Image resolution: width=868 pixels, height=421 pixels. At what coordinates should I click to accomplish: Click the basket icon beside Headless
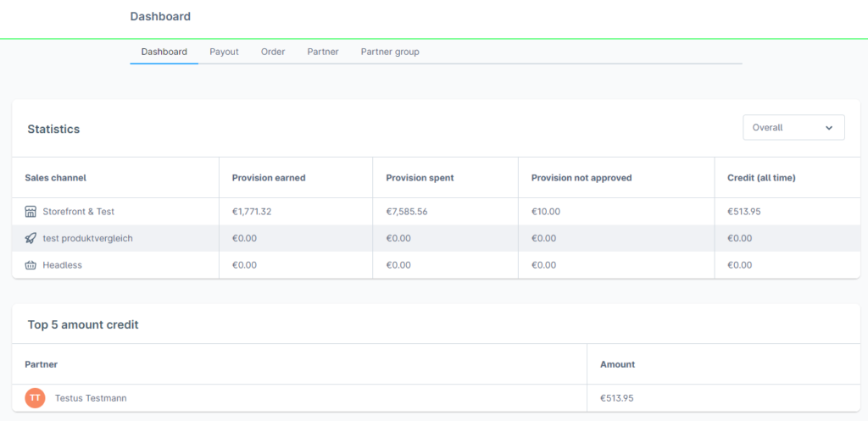(31, 265)
